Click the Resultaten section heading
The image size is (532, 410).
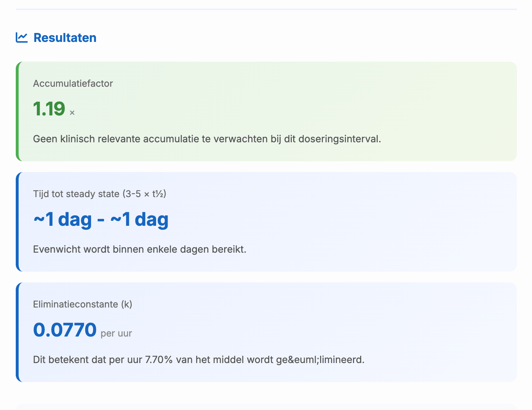pyautogui.click(x=65, y=38)
